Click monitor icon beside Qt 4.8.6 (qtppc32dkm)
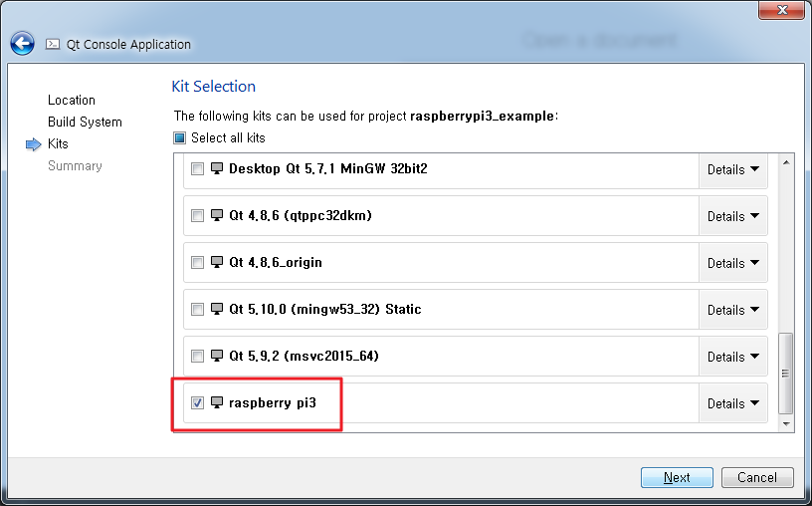The height and width of the screenshot is (506, 812). coord(217,215)
